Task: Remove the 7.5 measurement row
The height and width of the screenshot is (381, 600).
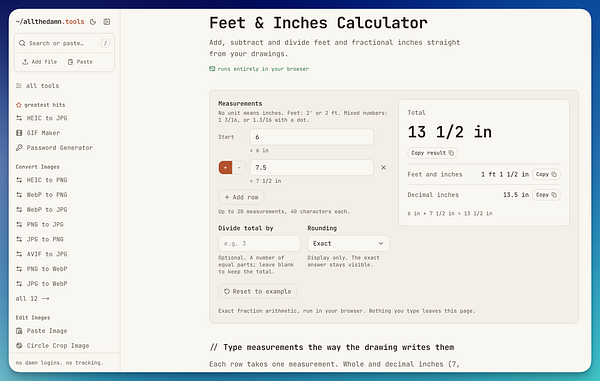Action: tap(383, 168)
